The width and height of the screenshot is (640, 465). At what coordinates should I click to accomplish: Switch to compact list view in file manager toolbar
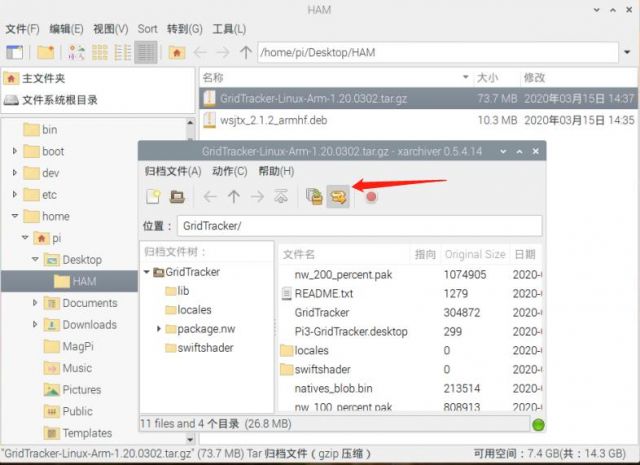(122, 52)
